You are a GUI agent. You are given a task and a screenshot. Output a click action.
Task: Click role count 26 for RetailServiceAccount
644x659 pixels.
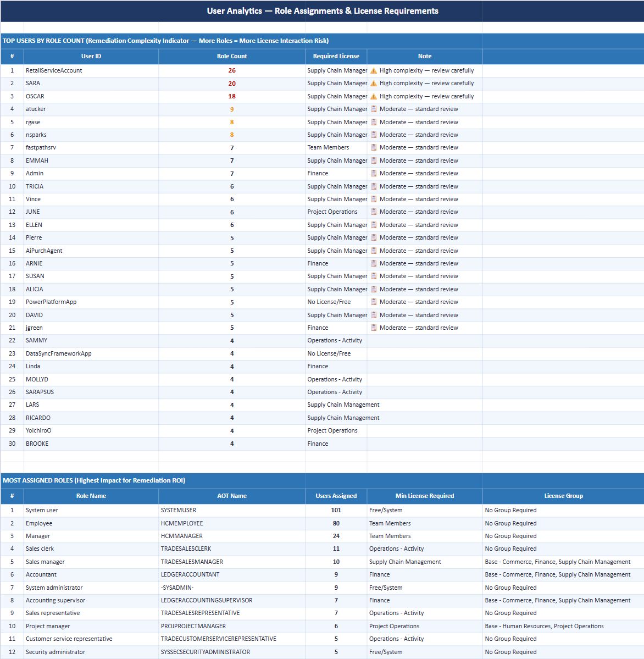point(232,71)
